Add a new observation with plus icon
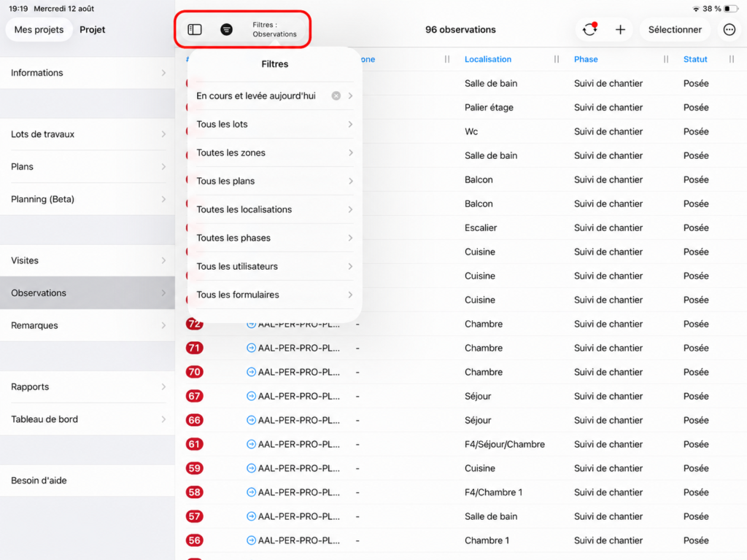The width and height of the screenshot is (747, 560). (x=620, y=29)
